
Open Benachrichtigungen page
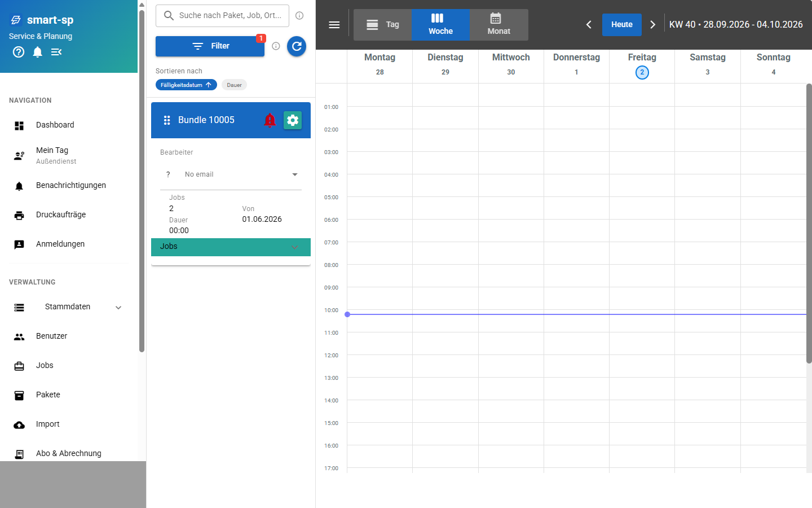pos(69,186)
